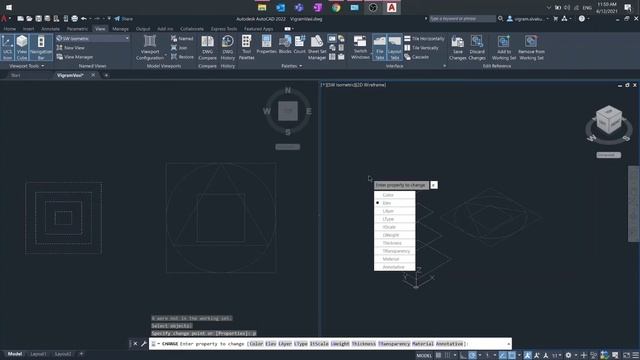
Task: Toggle grid display in status bar
Action: click(438, 355)
